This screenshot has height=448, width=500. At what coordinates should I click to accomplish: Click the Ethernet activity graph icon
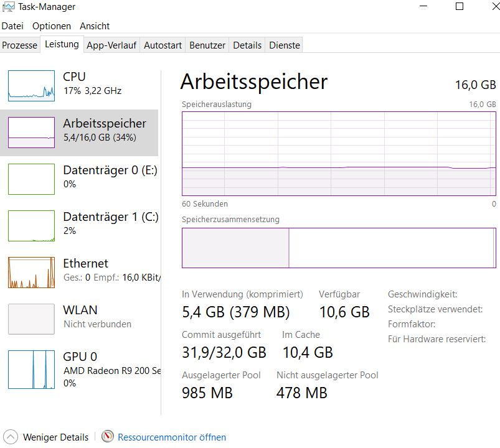click(31, 272)
